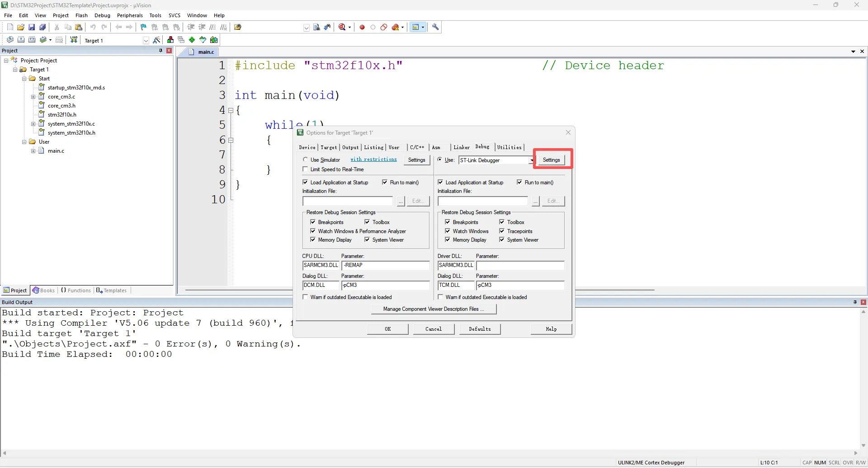The image size is (868, 468).
Task: Insert breakpoint using the red dot icon
Action: [362, 27]
